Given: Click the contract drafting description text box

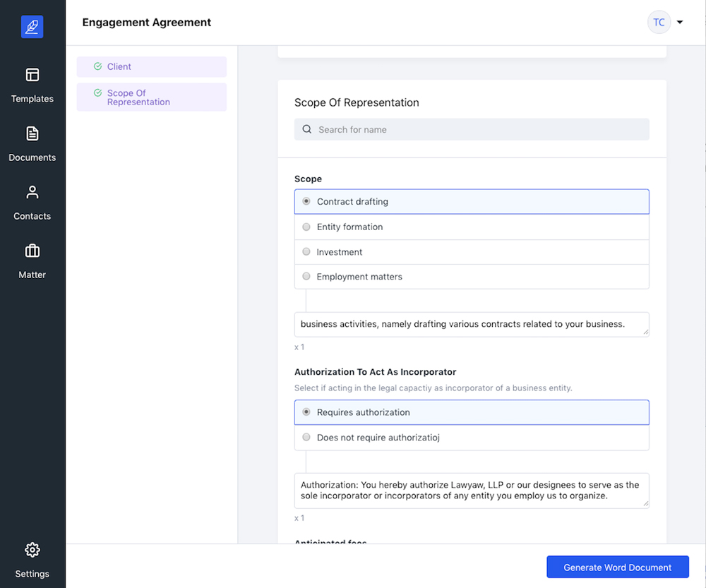Looking at the screenshot, I should 471,324.
